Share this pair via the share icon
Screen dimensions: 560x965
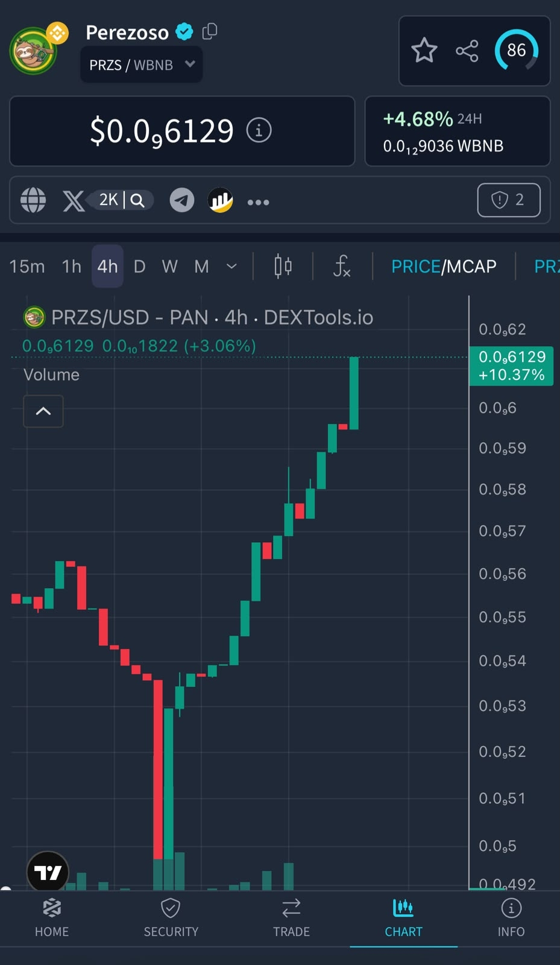click(x=467, y=51)
